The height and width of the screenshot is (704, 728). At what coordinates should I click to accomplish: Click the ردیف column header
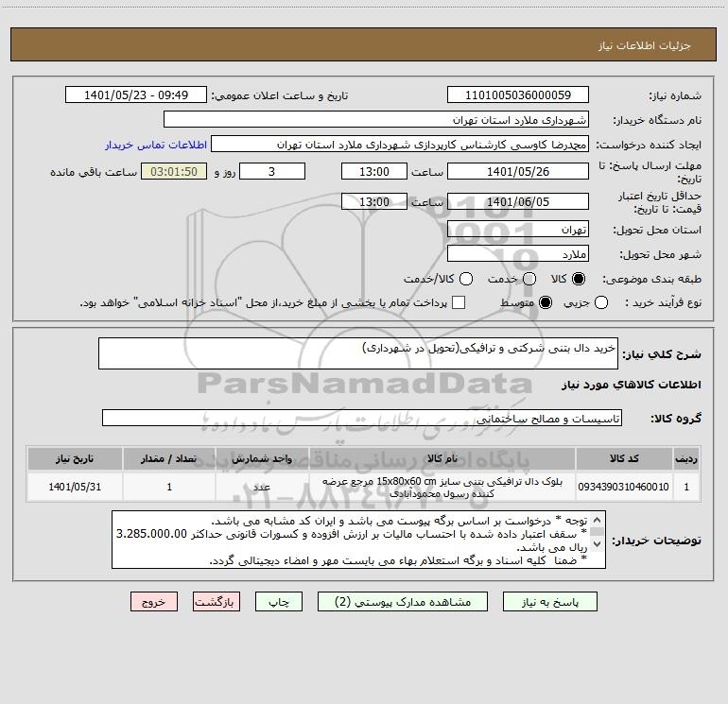tap(686, 458)
